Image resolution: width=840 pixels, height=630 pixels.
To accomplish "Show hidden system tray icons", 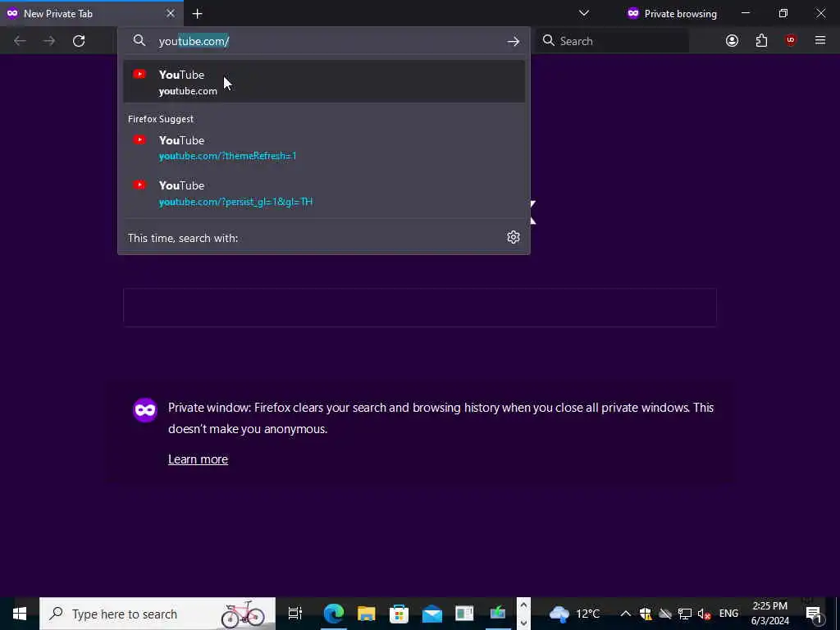I will pyautogui.click(x=625, y=614).
